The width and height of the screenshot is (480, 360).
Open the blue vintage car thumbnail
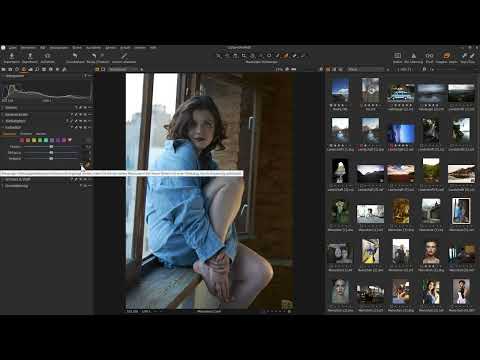tap(401, 93)
